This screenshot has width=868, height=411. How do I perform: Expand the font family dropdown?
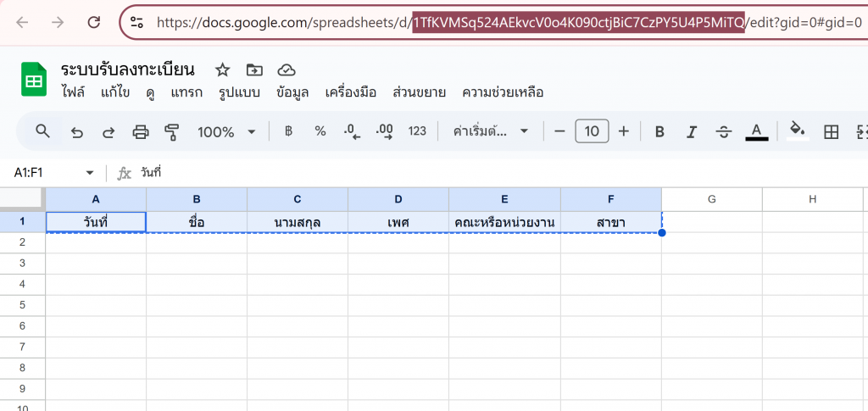[x=491, y=131]
